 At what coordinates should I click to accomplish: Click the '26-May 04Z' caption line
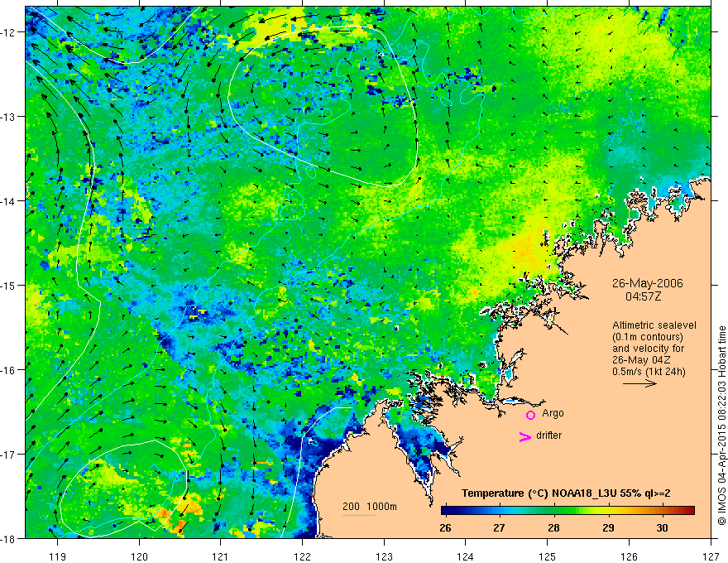pyautogui.click(x=640, y=359)
